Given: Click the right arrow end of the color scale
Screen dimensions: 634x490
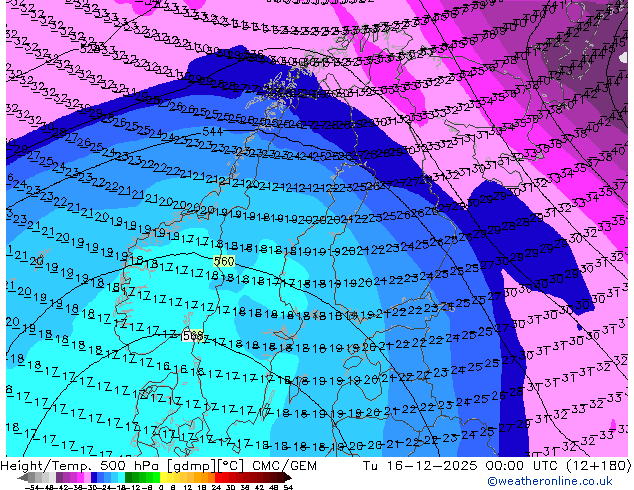Looking at the screenshot, I should pyautogui.click(x=287, y=478).
